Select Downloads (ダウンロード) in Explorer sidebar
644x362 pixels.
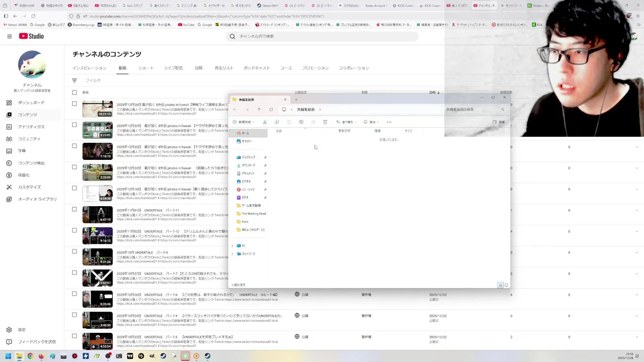[249, 165]
